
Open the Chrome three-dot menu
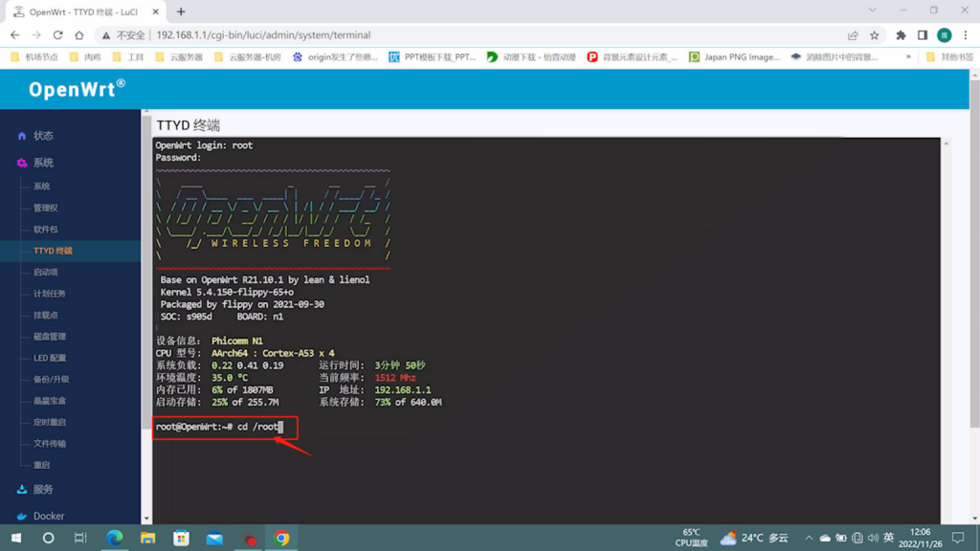tap(966, 35)
